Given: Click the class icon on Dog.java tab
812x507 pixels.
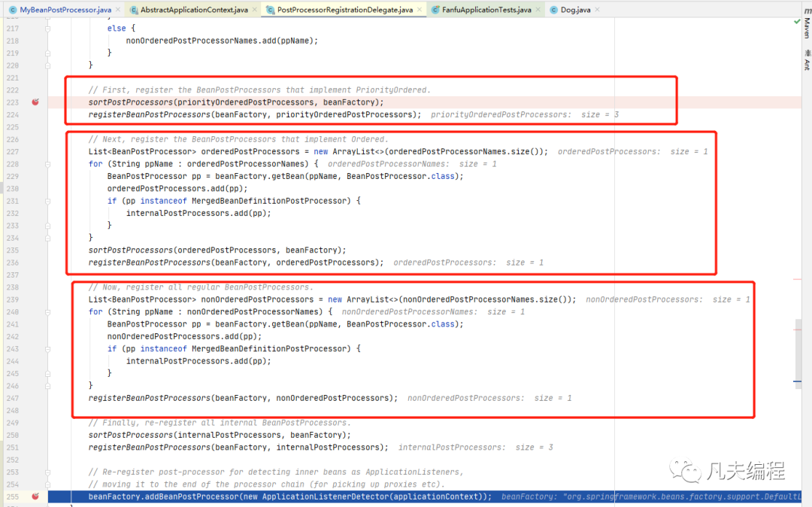Looking at the screenshot, I should point(554,9).
